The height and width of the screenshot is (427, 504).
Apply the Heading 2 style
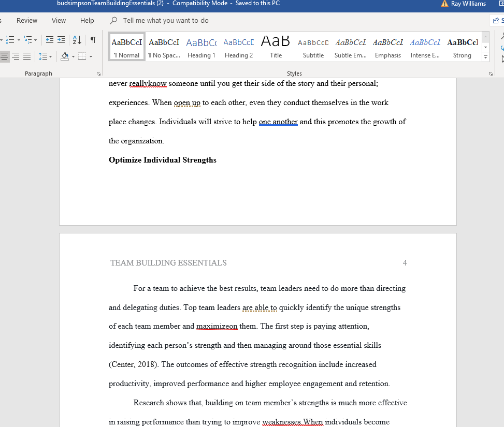coord(239,47)
